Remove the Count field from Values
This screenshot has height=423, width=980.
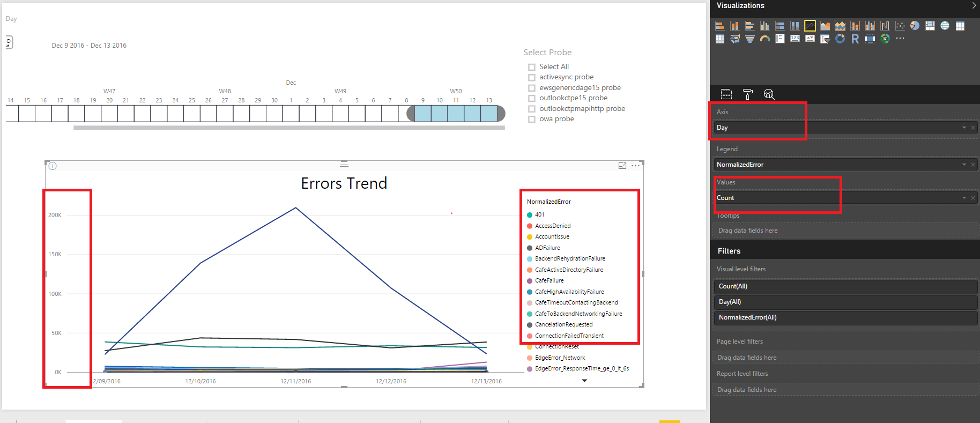(x=973, y=198)
